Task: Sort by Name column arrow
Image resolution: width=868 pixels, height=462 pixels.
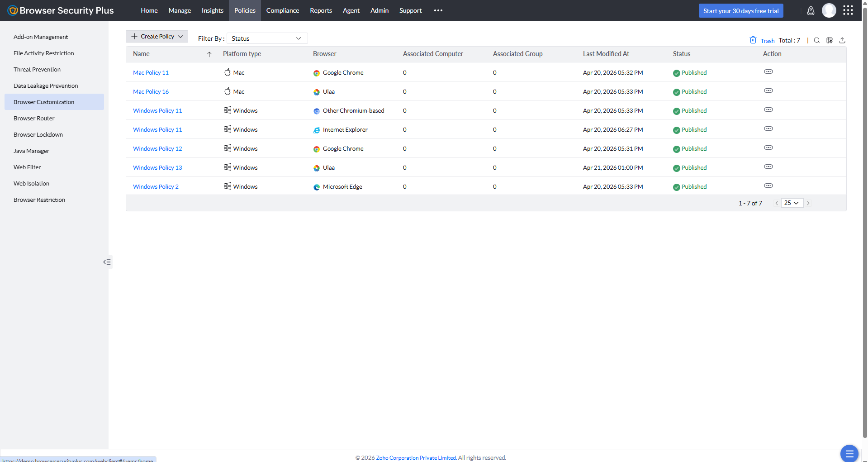Action: pyautogui.click(x=209, y=54)
